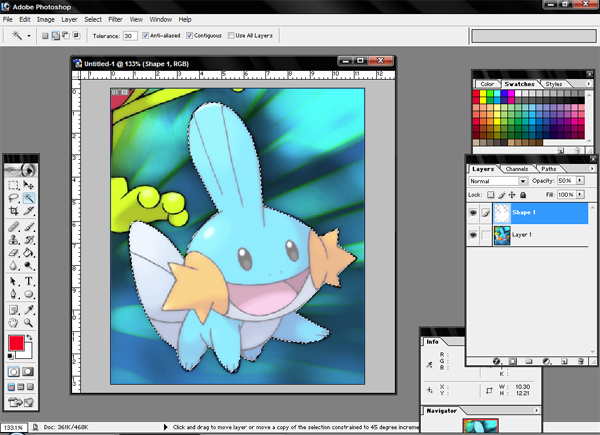The height and width of the screenshot is (435, 600).
Task: Click the white background color swatch
Action: click(x=26, y=353)
